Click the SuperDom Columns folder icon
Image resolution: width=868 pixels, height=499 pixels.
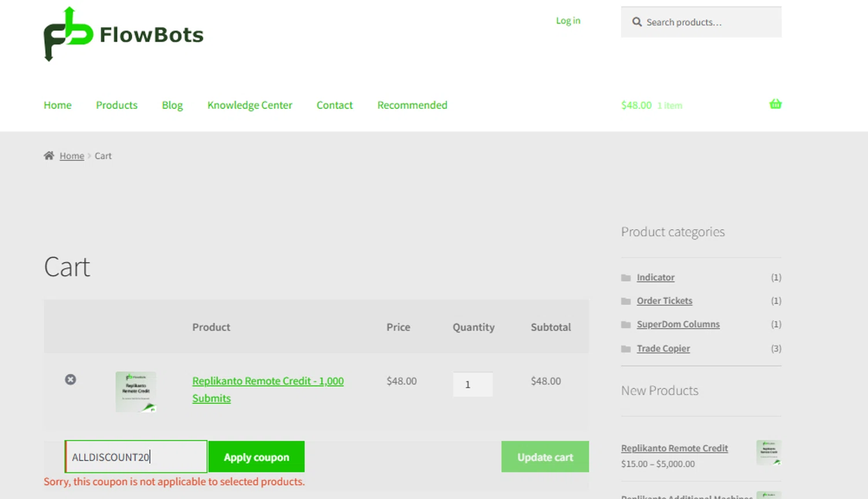[x=626, y=325]
